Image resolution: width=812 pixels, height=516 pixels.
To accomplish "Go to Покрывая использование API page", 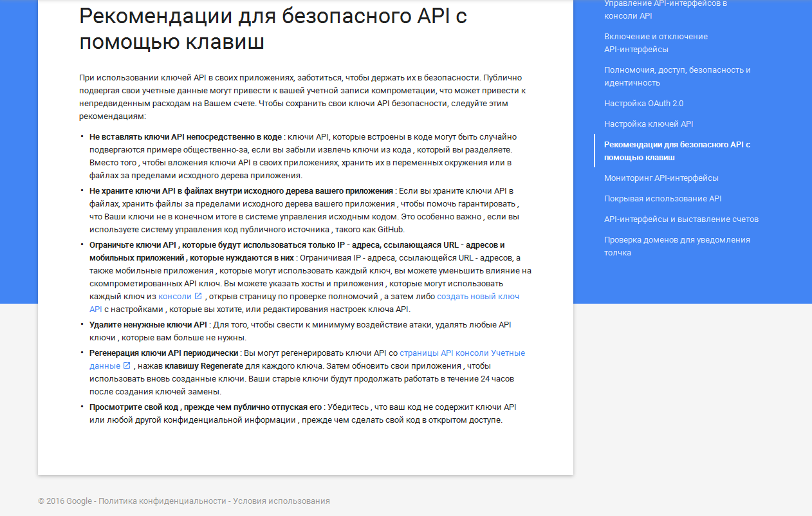I will click(x=663, y=199).
